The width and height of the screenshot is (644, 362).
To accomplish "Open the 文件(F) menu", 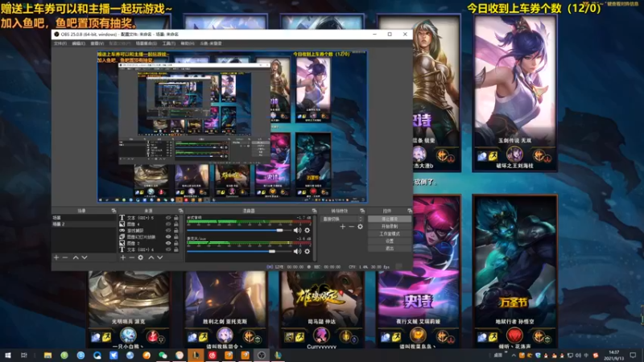I will pyautogui.click(x=60, y=43).
